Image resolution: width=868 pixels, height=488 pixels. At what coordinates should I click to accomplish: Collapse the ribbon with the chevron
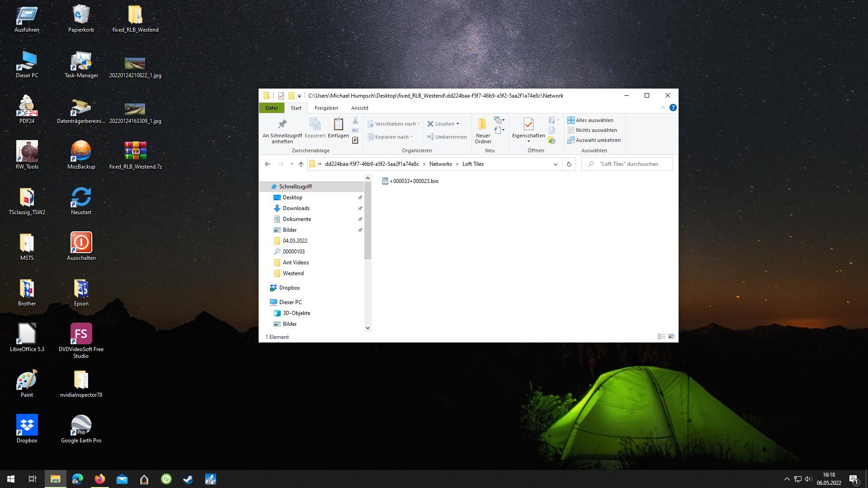point(663,108)
